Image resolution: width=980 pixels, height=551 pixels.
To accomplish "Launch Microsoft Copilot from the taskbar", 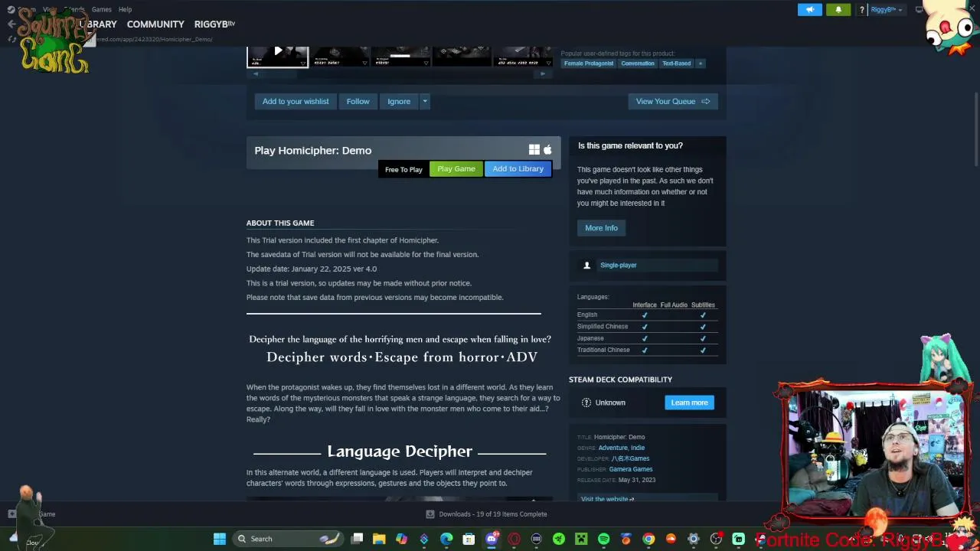I will pyautogui.click(x=401, y=539).
